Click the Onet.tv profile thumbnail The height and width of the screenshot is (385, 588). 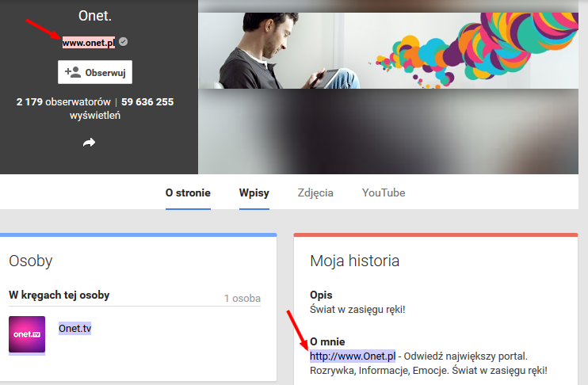[x=27, y=334]
